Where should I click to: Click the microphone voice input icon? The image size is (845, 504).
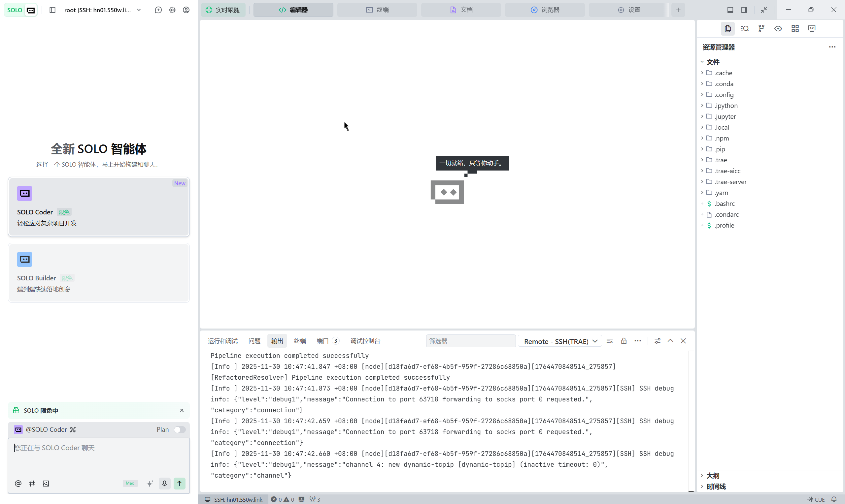(164, 483)
